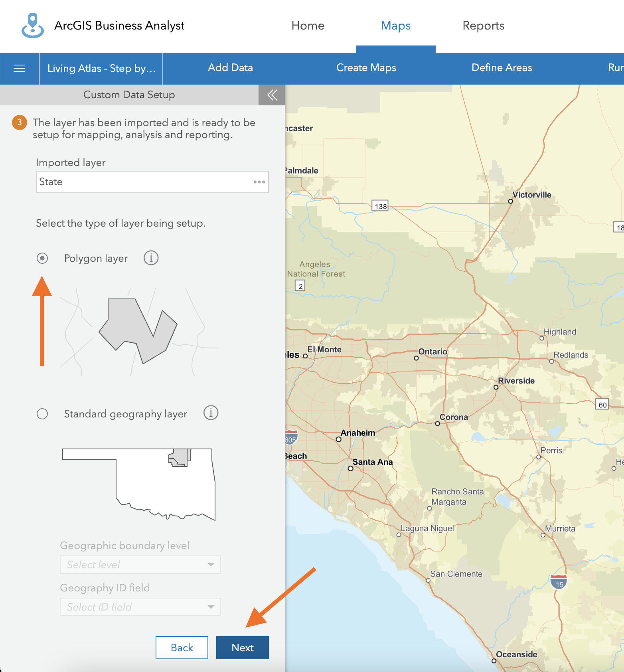This screenshot has height=672, width=624.
Task: Collapse the Custom Data Setup panel
Action: pos(272,95)
